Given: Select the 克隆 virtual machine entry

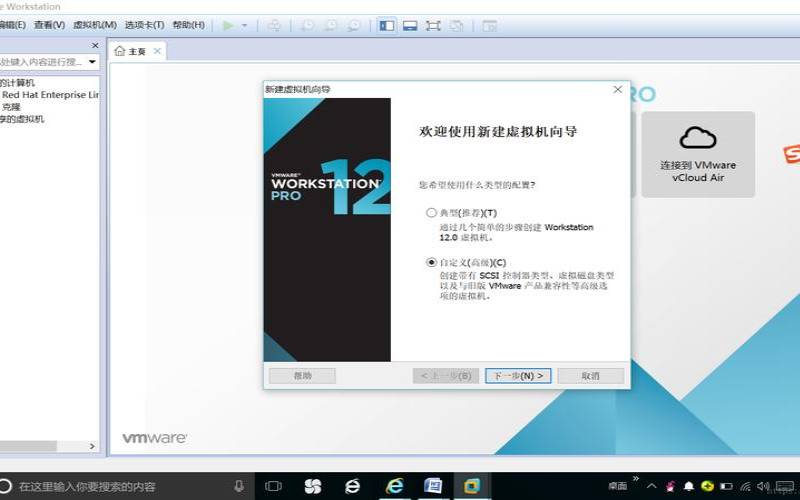Looking at the screenshot, I should click(11, 107).
